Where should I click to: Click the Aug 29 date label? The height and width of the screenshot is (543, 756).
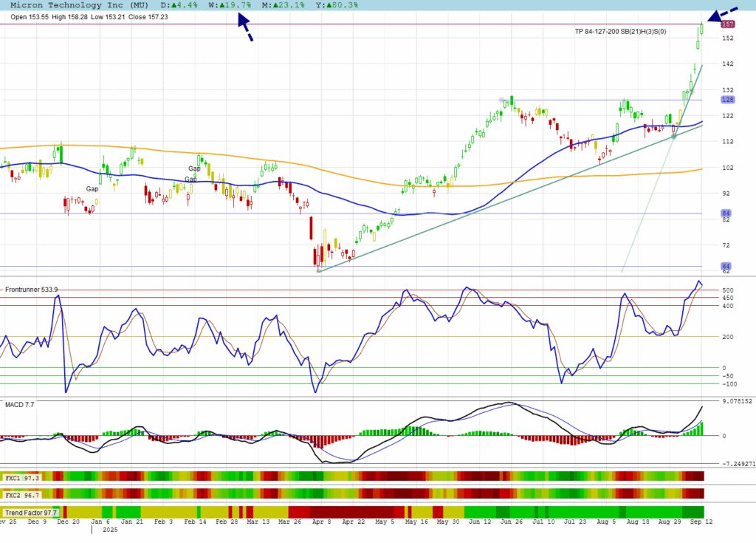coord(670,522)
